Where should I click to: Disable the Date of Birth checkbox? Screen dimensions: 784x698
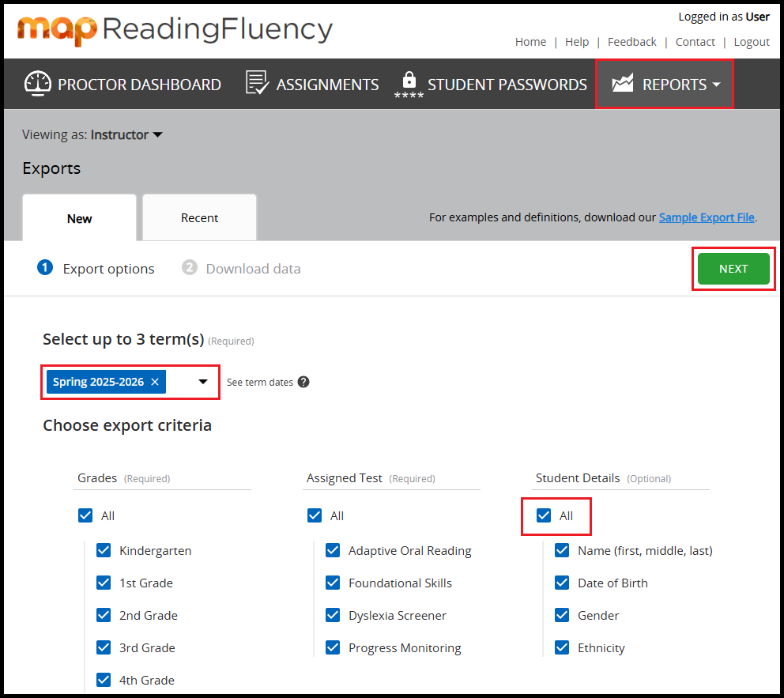pyautogui.click(x=562, y=583)
